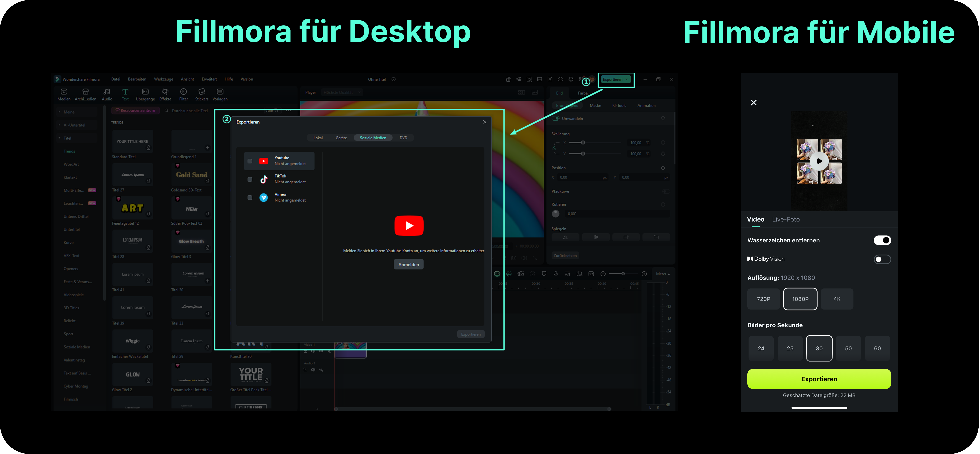The height and width of the screenshot is (454, 980).
Task: Click the Durchsuche alle Titel search field
Action: (x=190, y=111)
